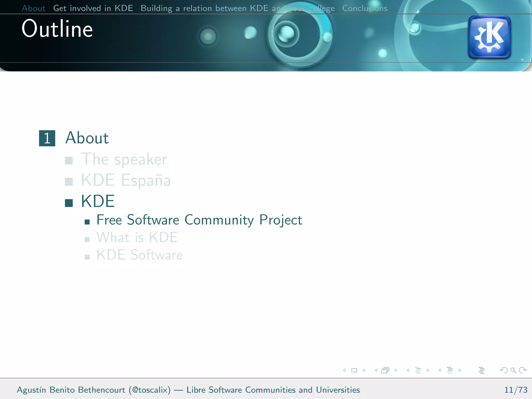Click the magnifier search icon
This screenshot has height=399, width=532.
coord(513,370)
